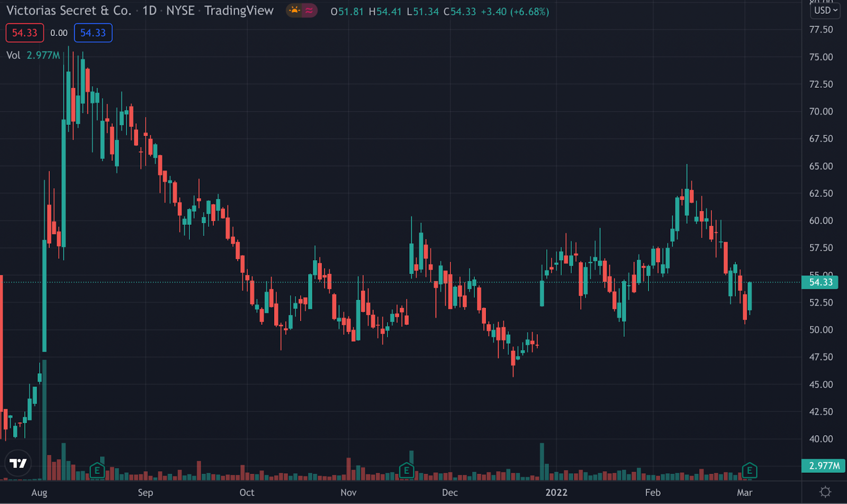847x504 pixels.
Task: Click the 42.50 price scale label
Action: tap(821, 412)
